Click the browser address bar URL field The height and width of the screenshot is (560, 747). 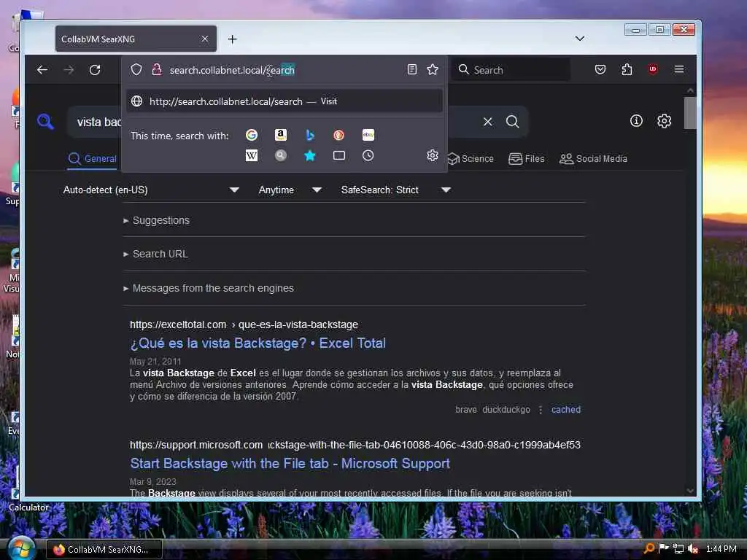click(x=285, y=70)
